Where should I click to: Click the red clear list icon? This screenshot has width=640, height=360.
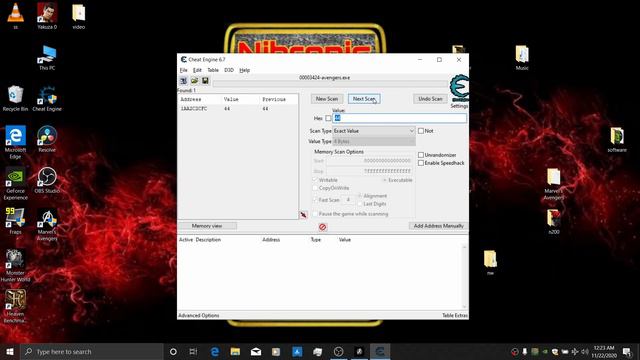tap(322, 227)
